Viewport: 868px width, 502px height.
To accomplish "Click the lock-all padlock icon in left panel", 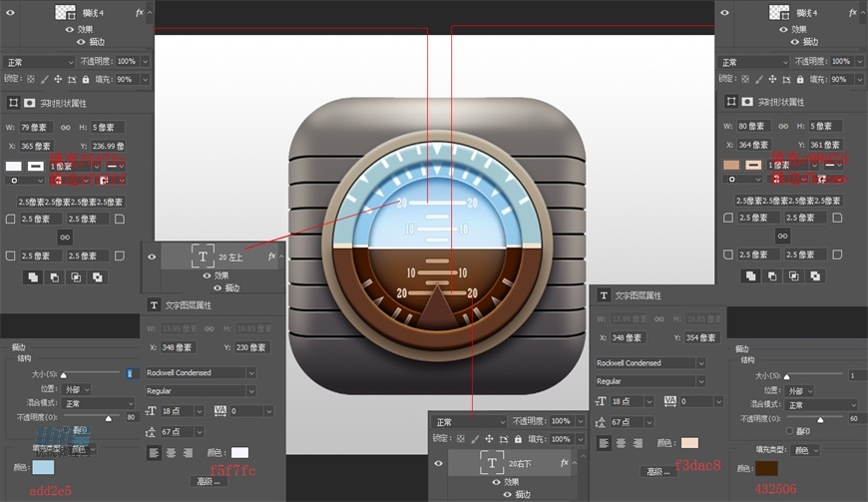I will tap(86, 79).
